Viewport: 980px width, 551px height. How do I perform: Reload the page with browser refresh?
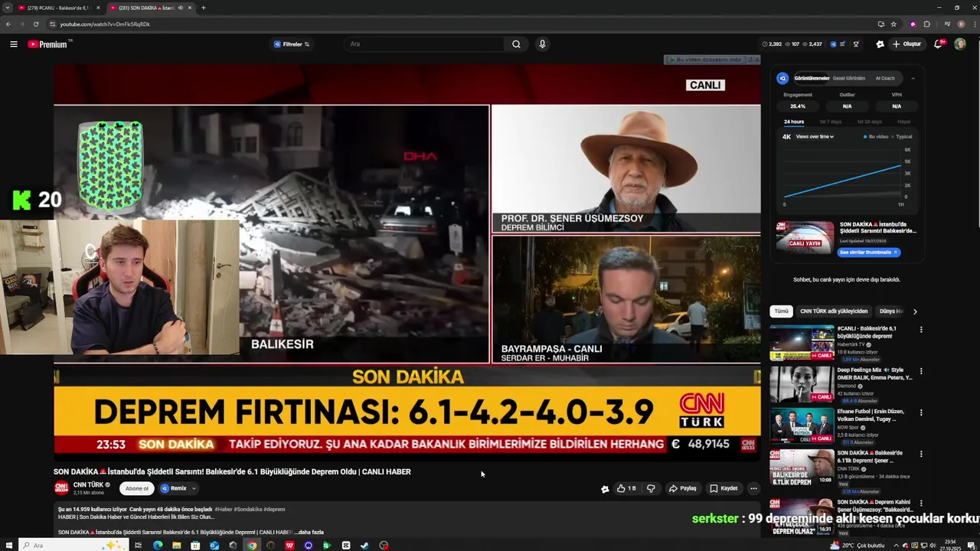pyautogui.click(x=34, y=24)
